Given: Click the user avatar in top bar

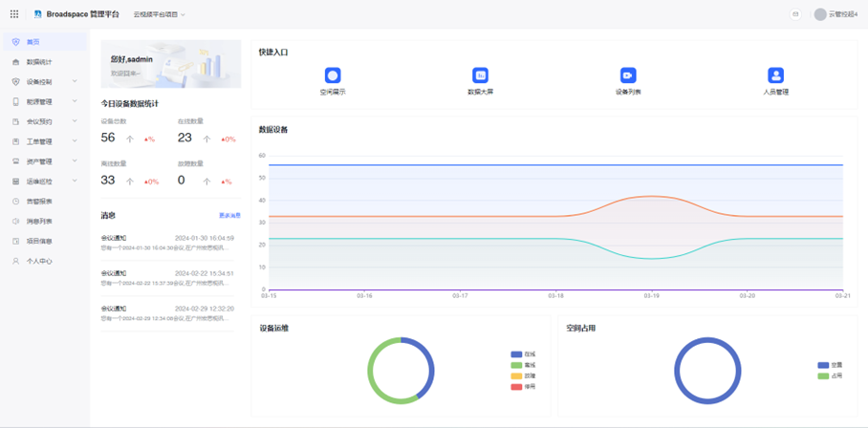Looking at the screenshot, I should (x=820, y=14).
